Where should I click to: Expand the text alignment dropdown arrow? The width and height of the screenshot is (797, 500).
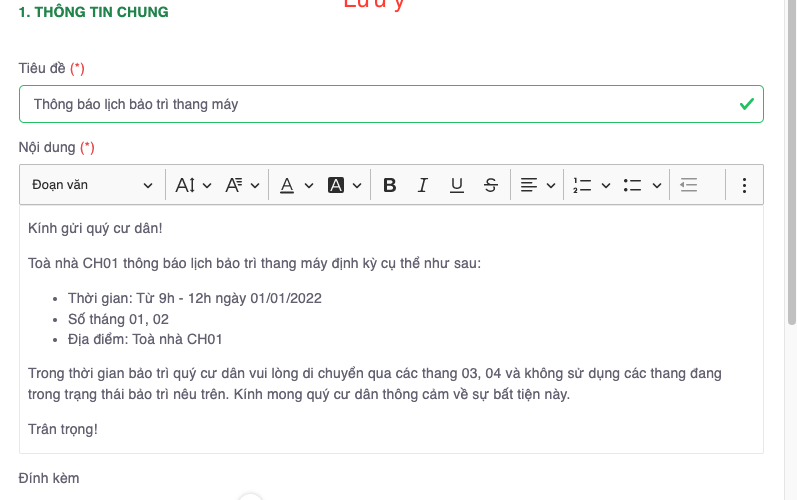point(551,185)
